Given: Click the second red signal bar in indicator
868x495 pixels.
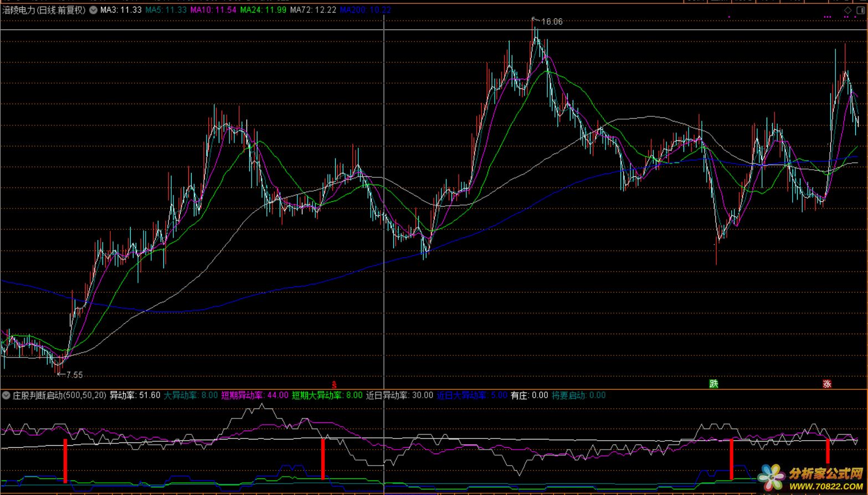Looking at the screenshot, I should click(323, 459).
